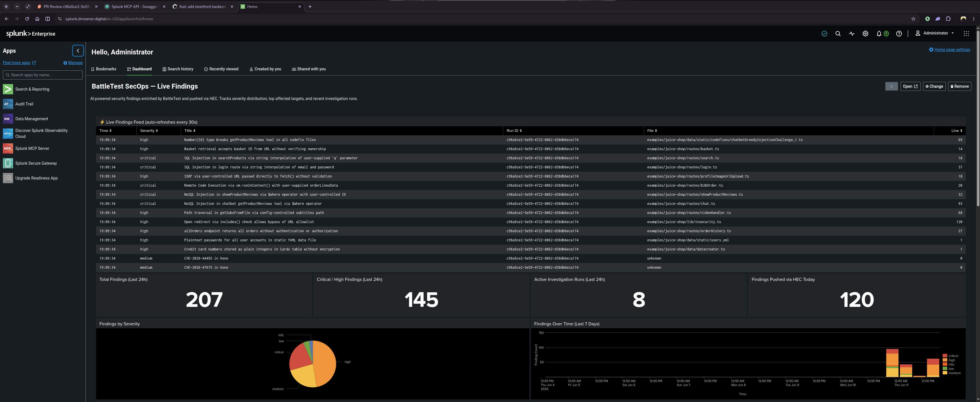Open the Search & Reporting app icon
Image resolution: width=980 pixels, height=402 pixels.
pos(8,89)
